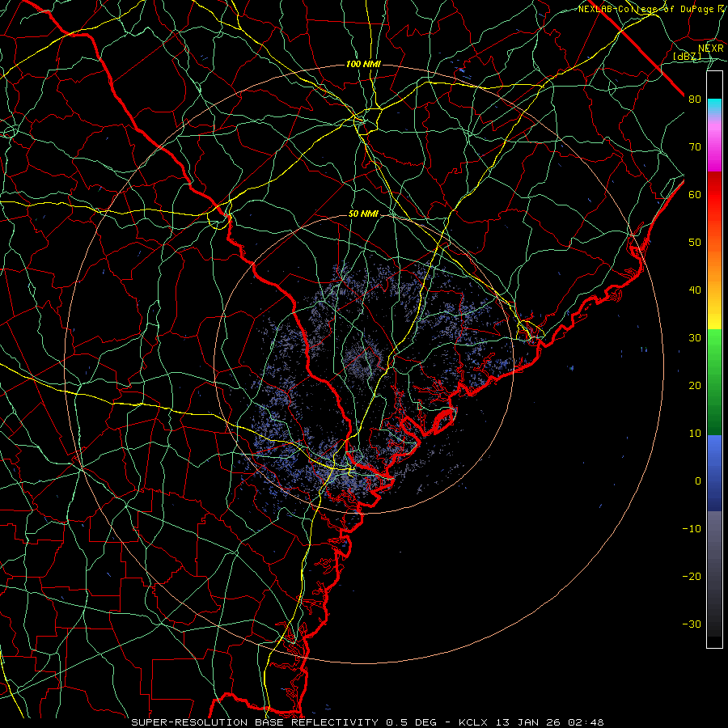This screenshot has height=728, width=728.
Task: Click the 60 value on the color scale
Action: 695,195
